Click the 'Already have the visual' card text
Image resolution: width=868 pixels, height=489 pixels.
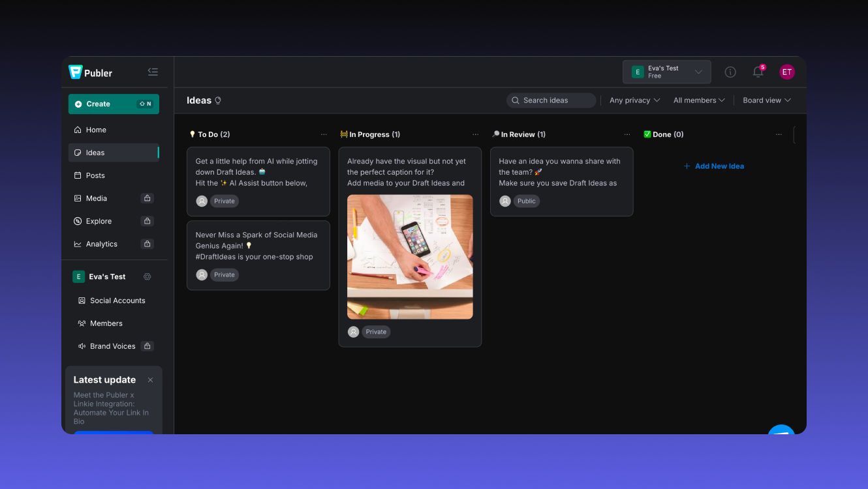[x=407, y=172]
